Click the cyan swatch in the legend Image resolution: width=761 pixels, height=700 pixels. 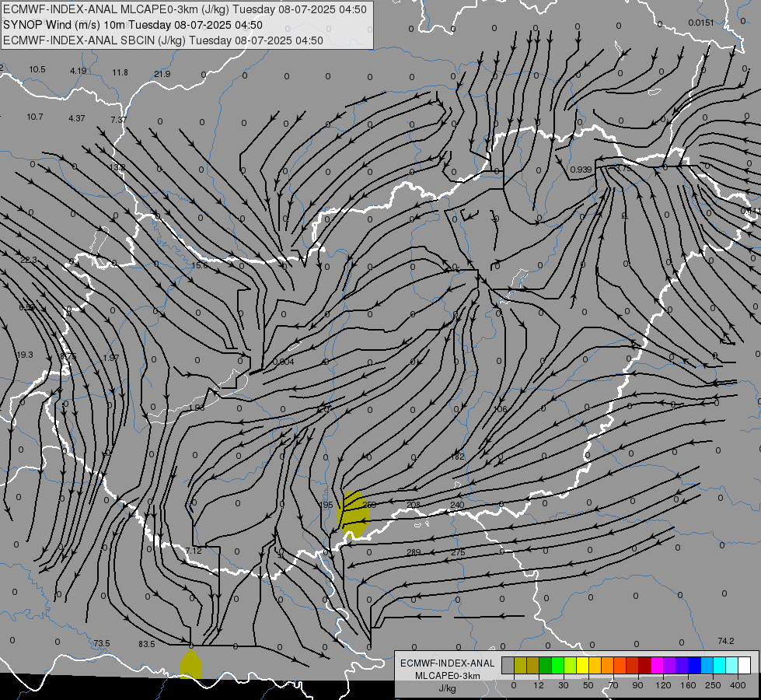(720, 665)
